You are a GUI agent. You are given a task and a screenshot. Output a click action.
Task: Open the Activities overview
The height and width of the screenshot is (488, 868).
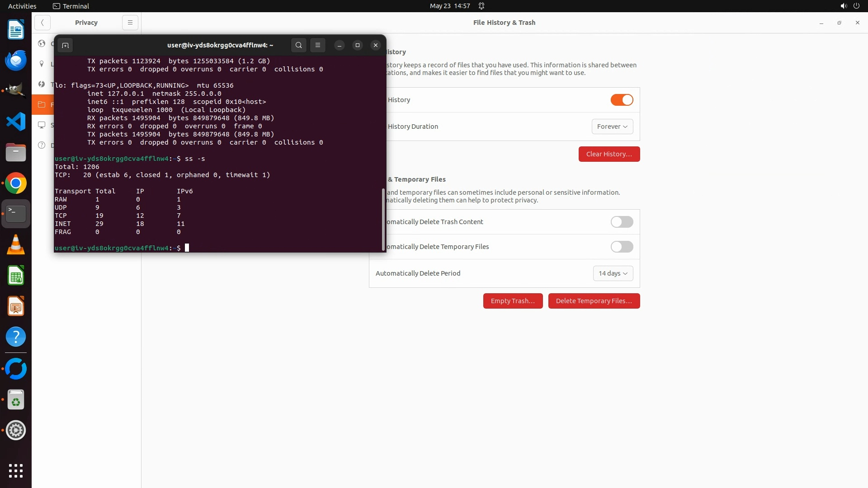pos(22,6)
